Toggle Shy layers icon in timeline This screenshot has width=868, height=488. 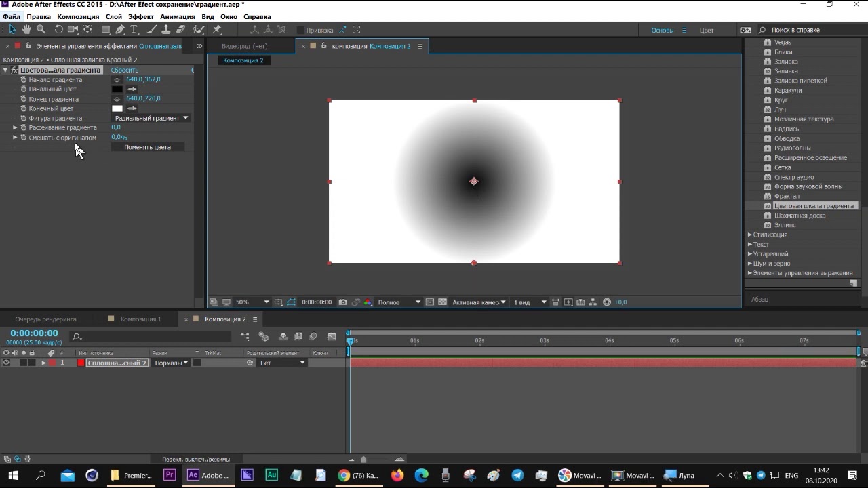[x=283, y=337]
